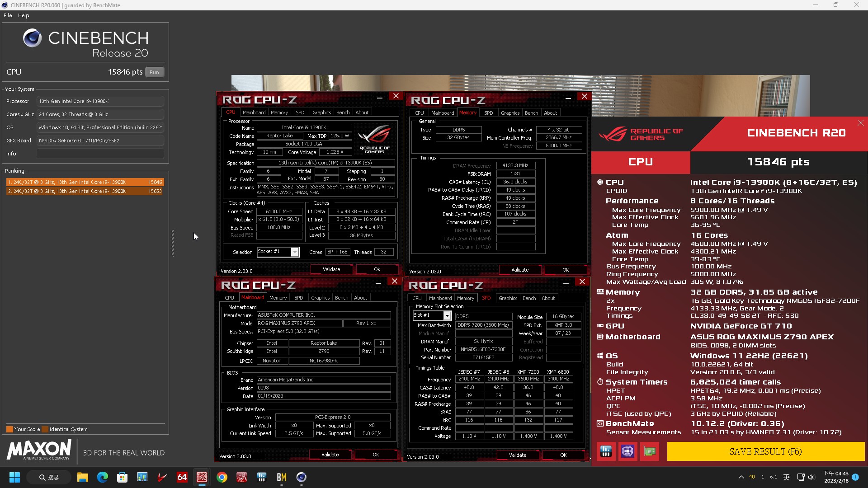
Task: Click SAVE RESULT (F6) button
Action: click(x=766, y=451)
